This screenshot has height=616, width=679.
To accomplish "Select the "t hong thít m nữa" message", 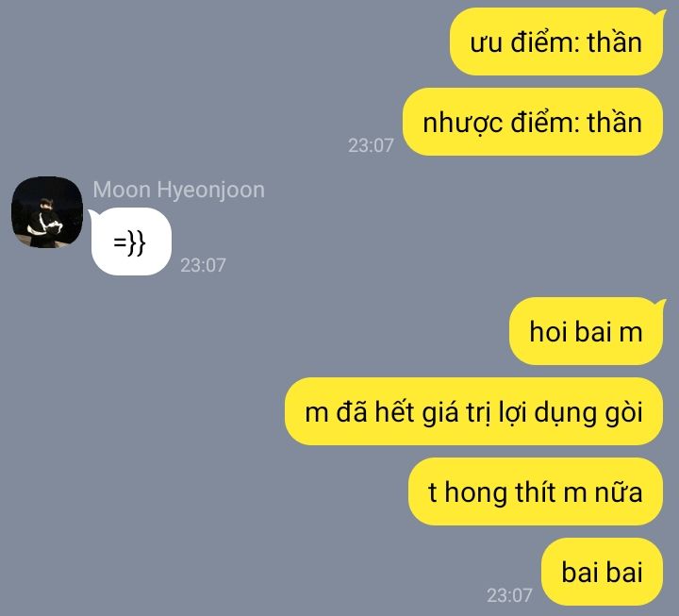I will 536,491.
